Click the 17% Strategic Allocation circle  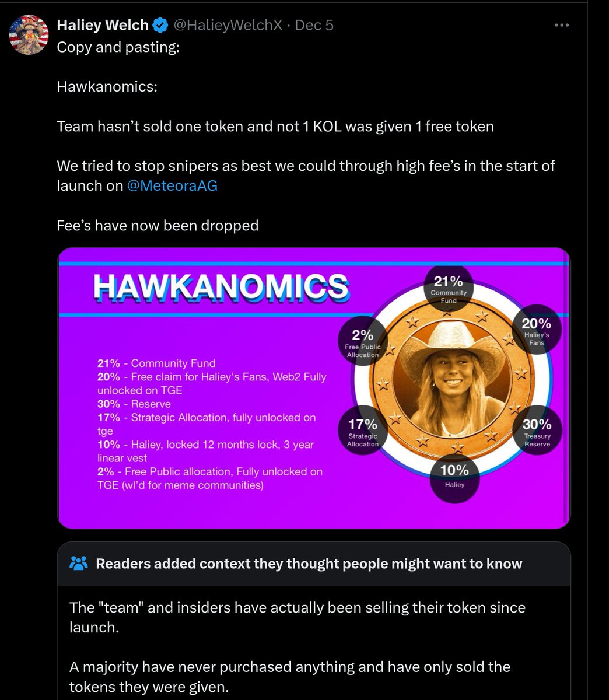pyautogui.click(x=363, y=430)
